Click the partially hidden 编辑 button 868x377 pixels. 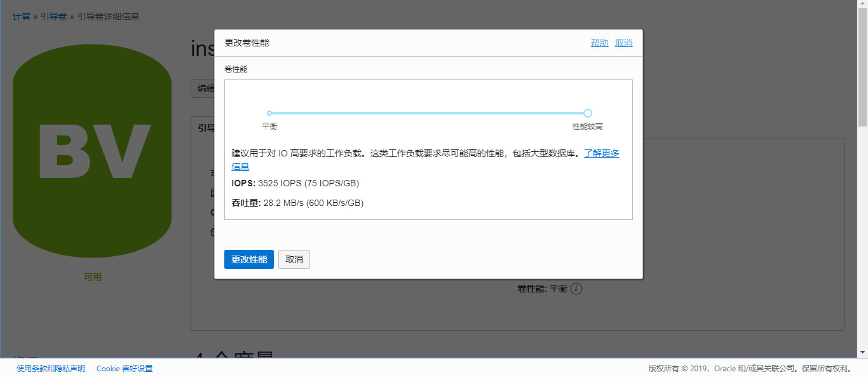pos(203,88)
